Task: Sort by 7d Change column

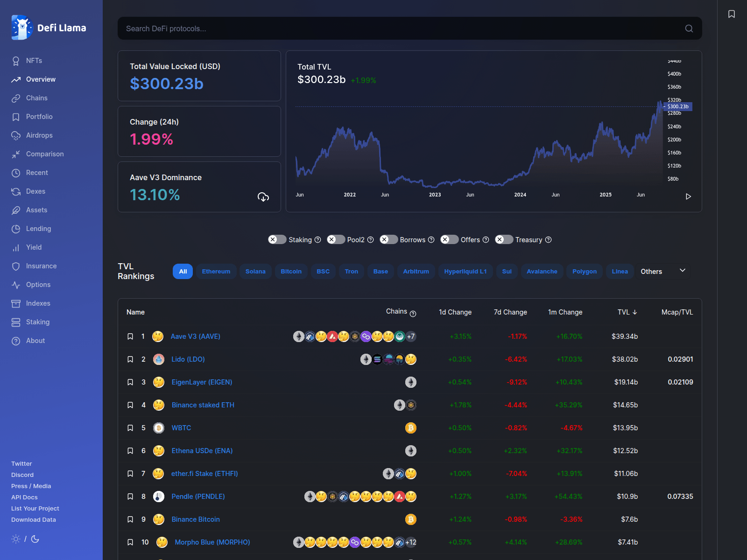Action: point(510,312)
